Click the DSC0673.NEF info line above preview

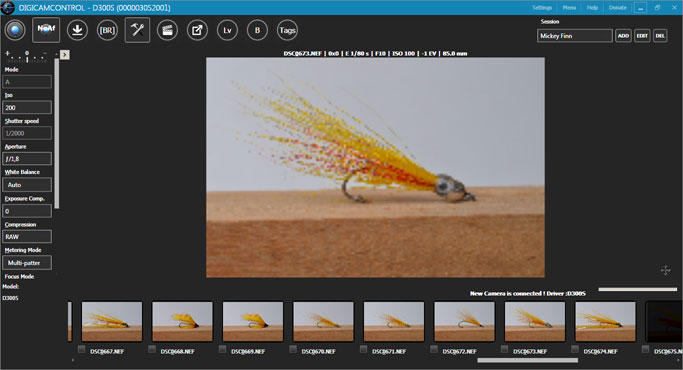pyautogui.click(x=375, y=53)
